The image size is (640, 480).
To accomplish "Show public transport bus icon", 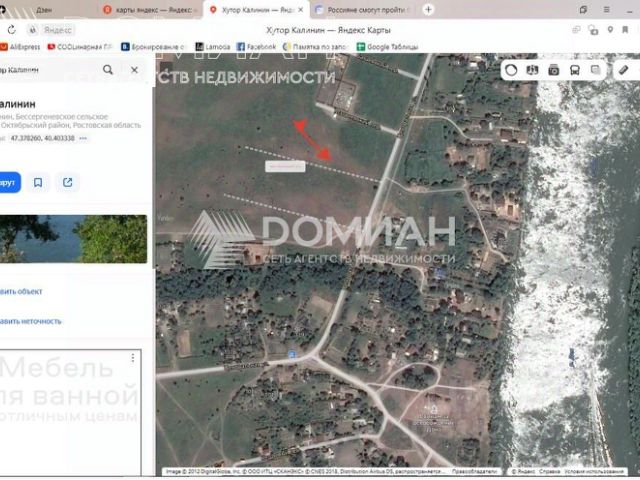I will click(575, 70).
